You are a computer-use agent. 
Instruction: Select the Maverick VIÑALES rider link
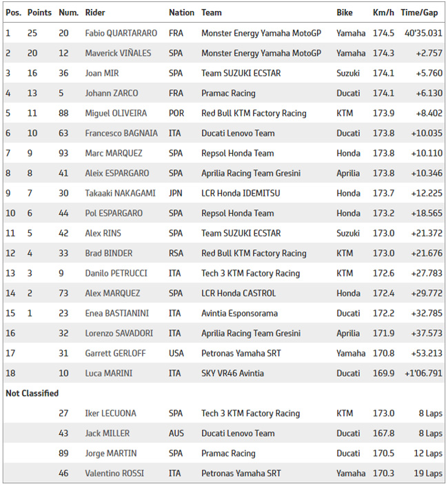click(x=118, y=53)
